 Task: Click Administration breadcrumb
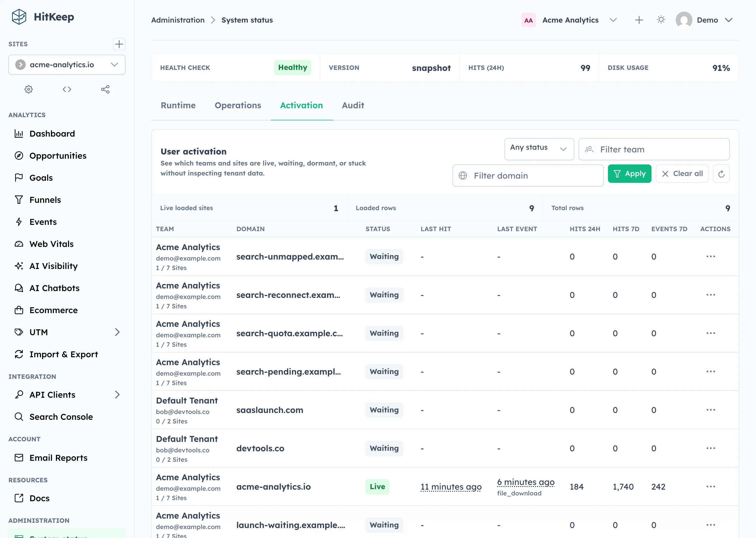click(178, 20)
